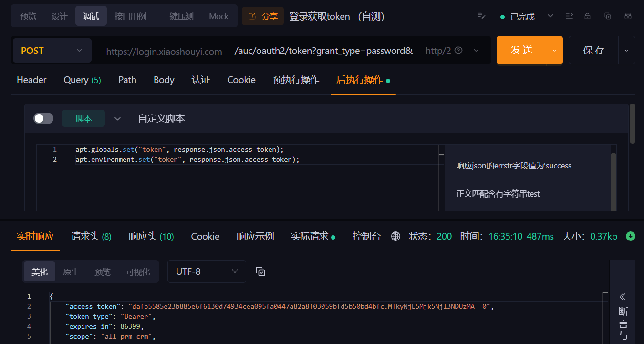
Task: Open the 认证 tab
Action: 201,80
